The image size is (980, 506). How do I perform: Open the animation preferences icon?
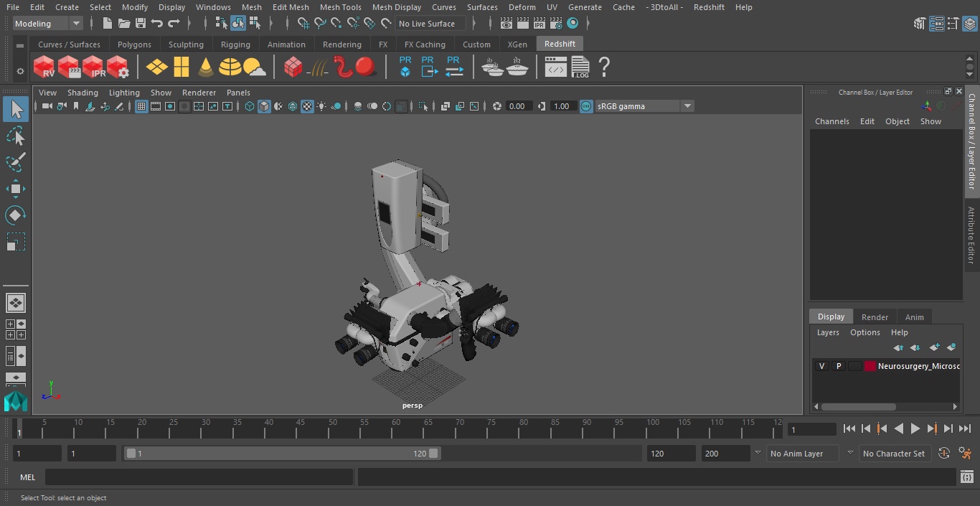click(x=965, y=454)
